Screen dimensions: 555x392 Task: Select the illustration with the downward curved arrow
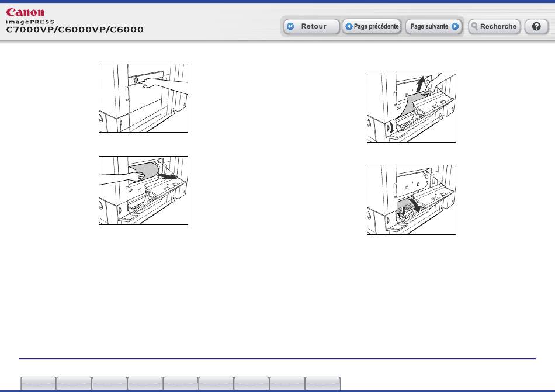click(411, 200)
